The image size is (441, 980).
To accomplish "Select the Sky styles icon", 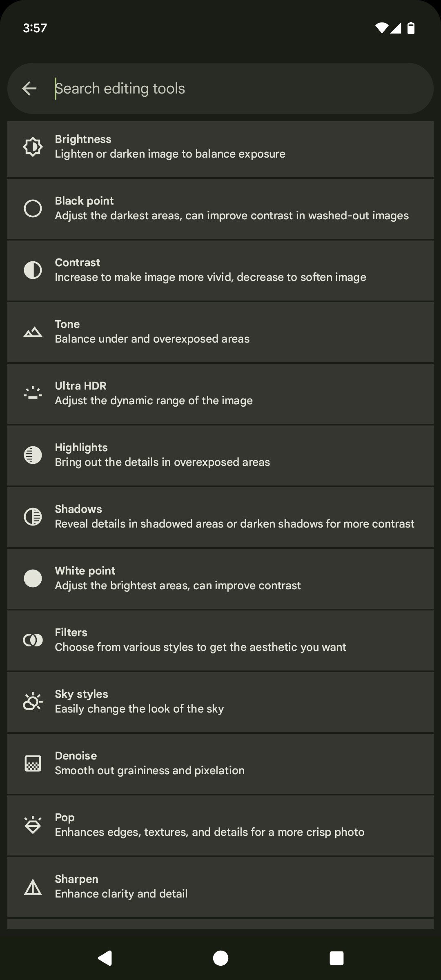I will tap(33, 702).
